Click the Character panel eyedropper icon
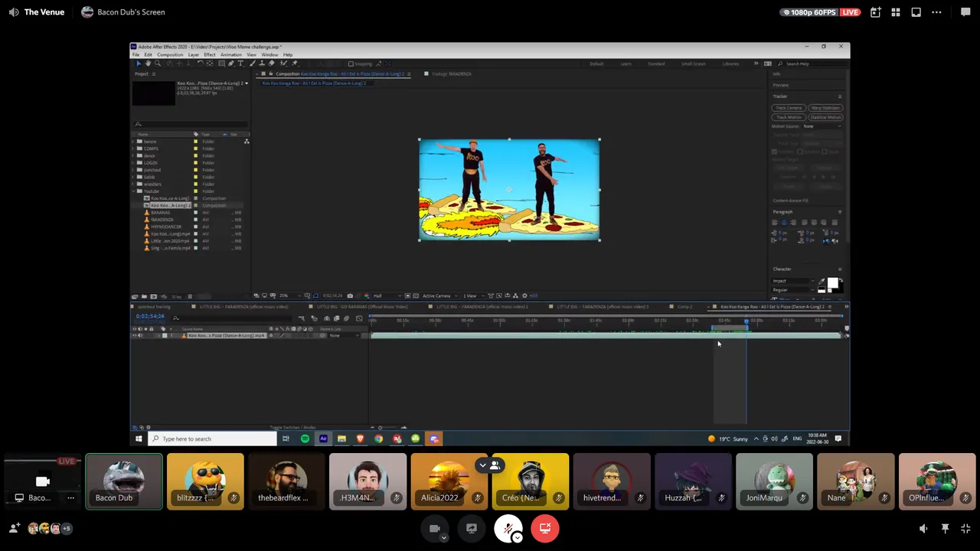This screenshot has width=980, height=551. [x=822, y=281]
